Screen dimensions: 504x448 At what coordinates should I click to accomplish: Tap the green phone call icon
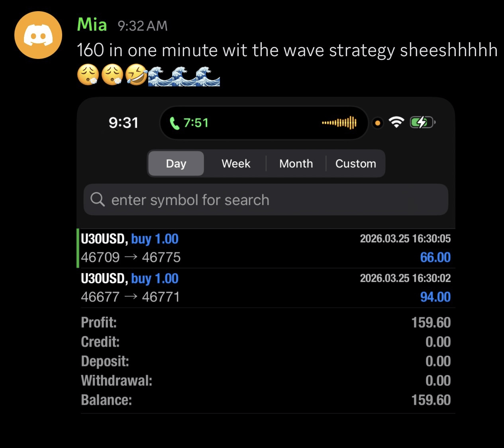point(175,123)
